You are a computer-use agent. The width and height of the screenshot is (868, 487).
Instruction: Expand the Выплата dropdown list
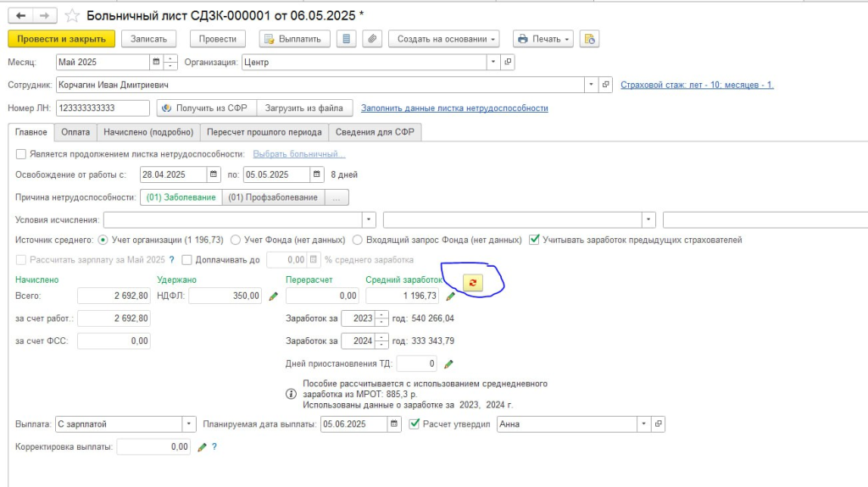pyautogui.click(x=188, y=423)
